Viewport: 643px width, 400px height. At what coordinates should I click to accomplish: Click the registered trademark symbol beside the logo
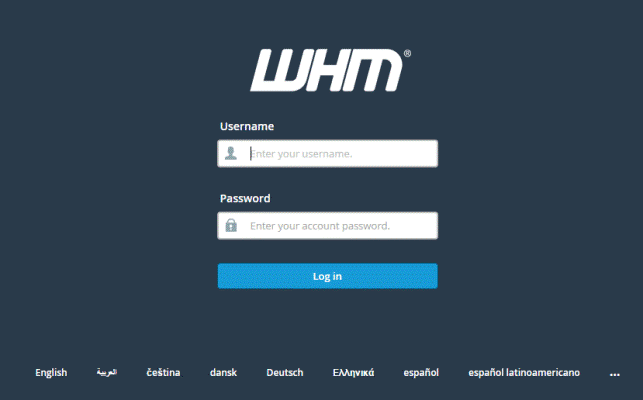tap(407, 53)
